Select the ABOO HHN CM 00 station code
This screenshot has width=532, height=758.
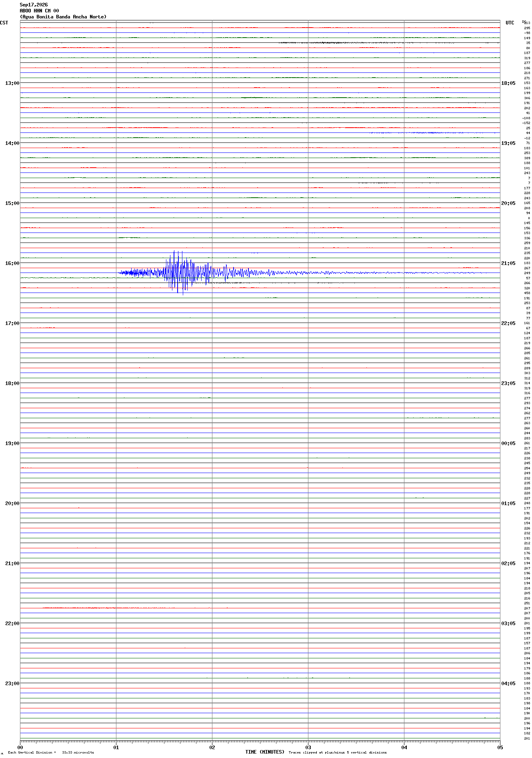[x=39, y=11]
